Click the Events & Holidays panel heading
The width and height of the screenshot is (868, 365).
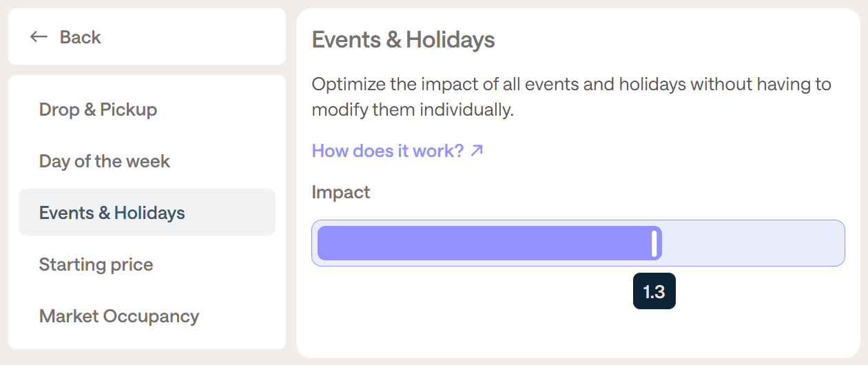[x=403, y=40]
